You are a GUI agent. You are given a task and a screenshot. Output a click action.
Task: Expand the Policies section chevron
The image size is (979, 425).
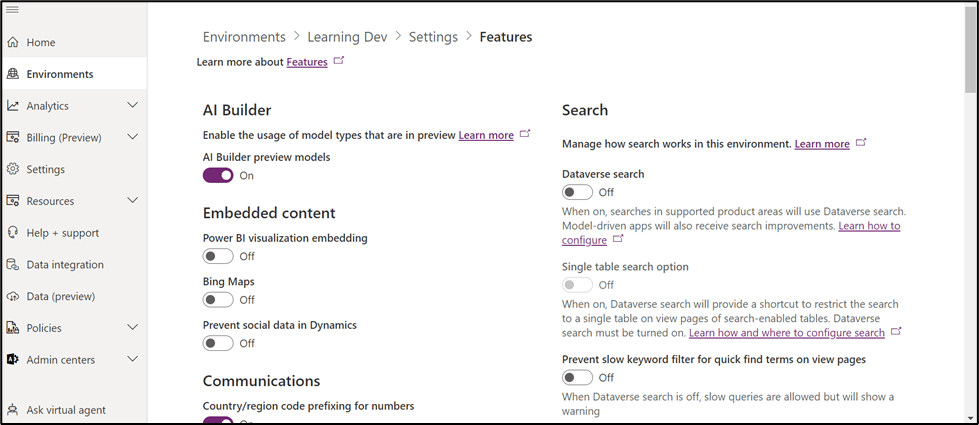133,327
